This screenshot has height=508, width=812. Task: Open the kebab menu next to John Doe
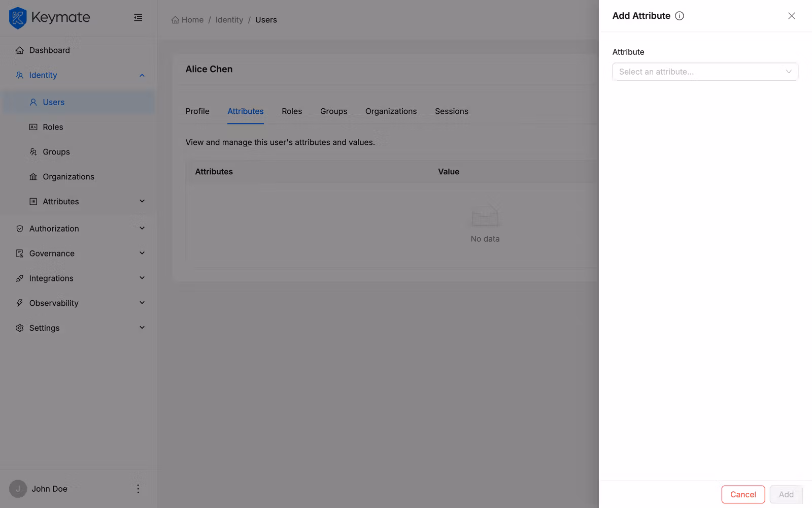[138, 488]
